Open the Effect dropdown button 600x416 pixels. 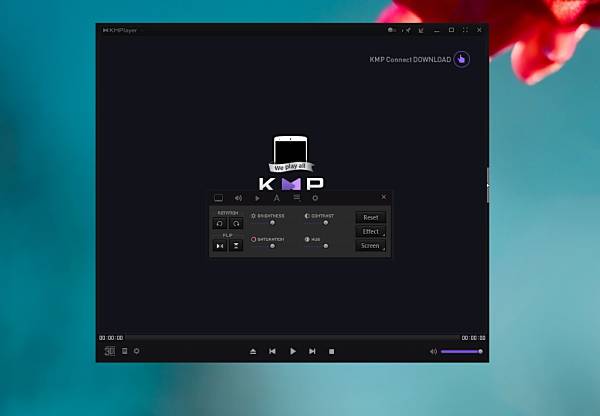click(x=370, y=232)
